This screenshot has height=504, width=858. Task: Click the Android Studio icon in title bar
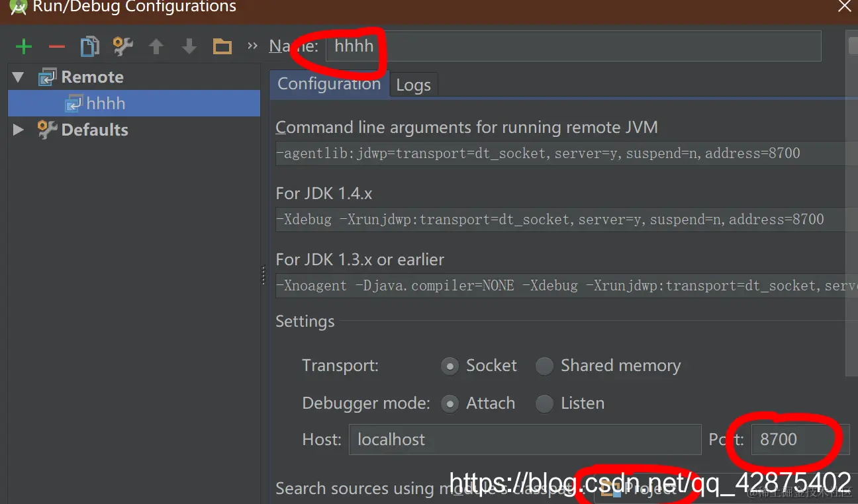(x=18, y=7)
